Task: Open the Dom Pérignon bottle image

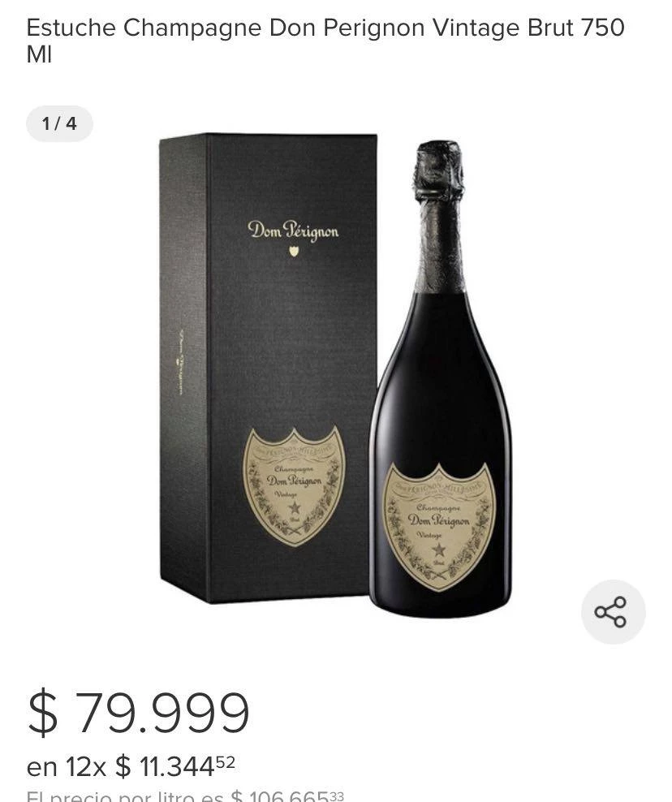Action: tap(441, 378)
